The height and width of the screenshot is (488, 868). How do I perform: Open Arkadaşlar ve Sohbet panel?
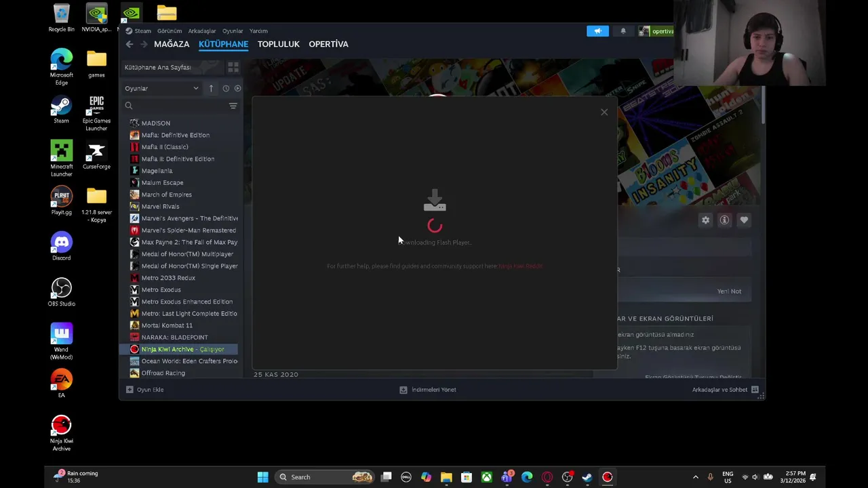pos(725,390)
